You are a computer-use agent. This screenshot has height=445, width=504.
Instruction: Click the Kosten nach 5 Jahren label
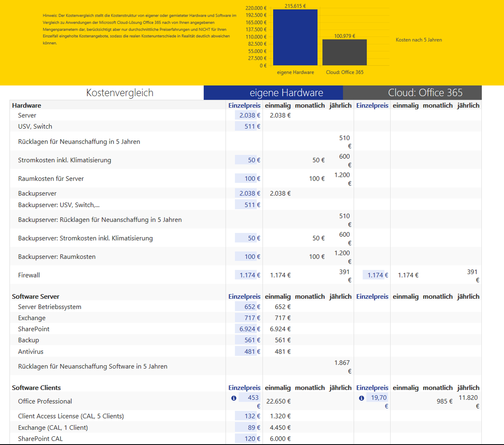point(419,40)
